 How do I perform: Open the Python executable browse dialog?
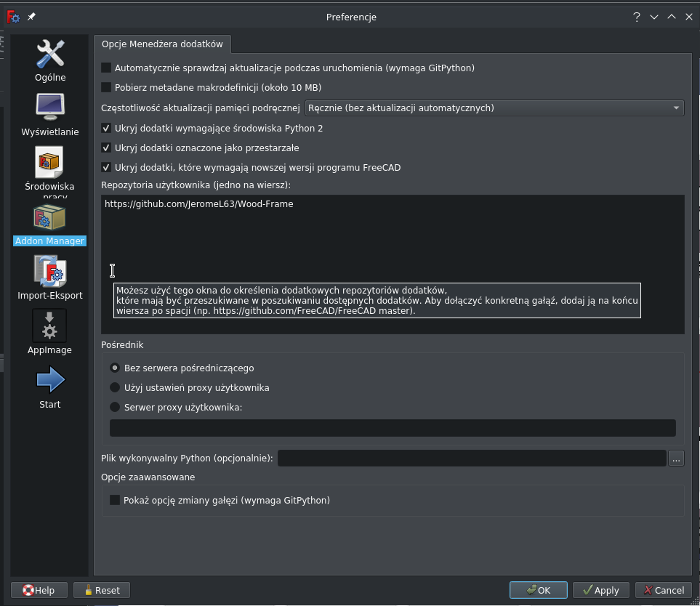[x=675, y=458]
